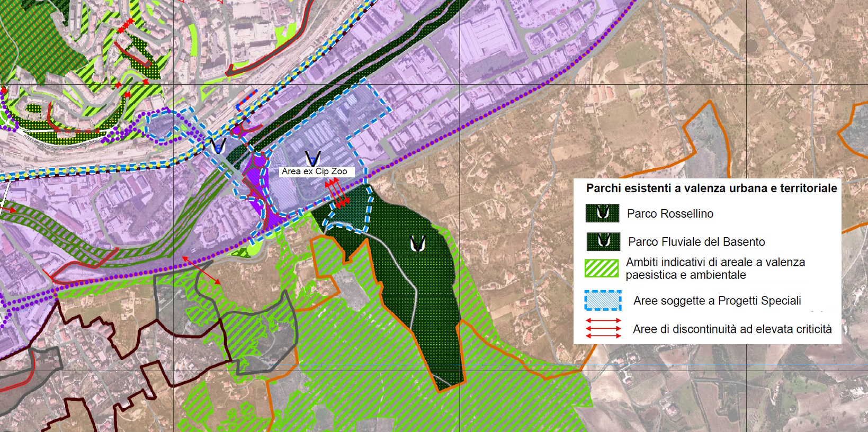Screen dimensions: 868x432
Task: Click 'Aree soggette a Progetti Speciali' text
Action: (x=717, y=301)
